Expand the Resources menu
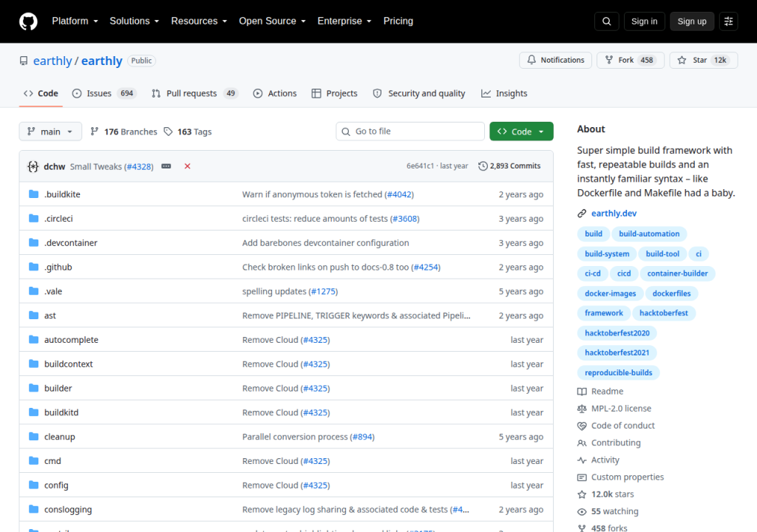 pyautogui.click(x=199, y=21)
